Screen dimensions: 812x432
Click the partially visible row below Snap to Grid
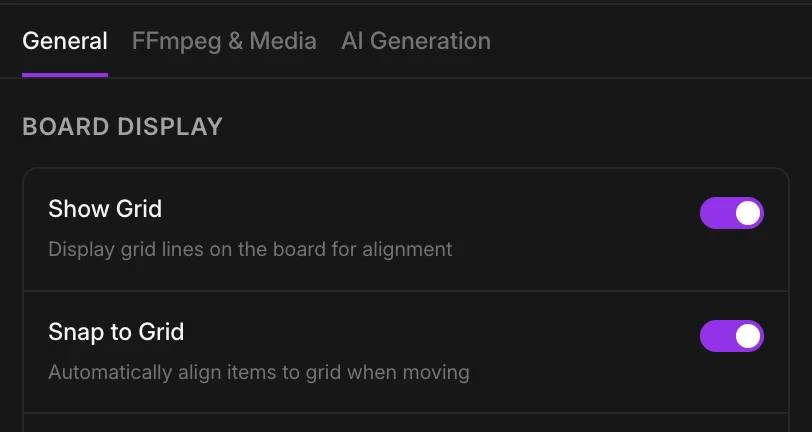click(405, 424)
